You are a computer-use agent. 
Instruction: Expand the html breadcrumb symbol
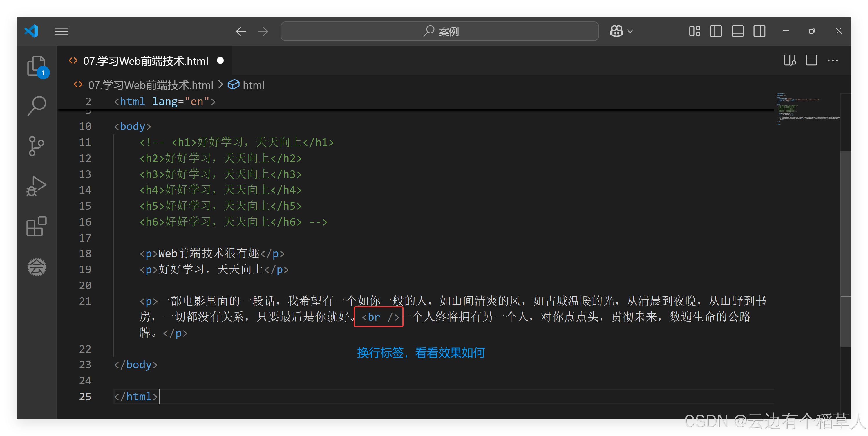point(253,85)
